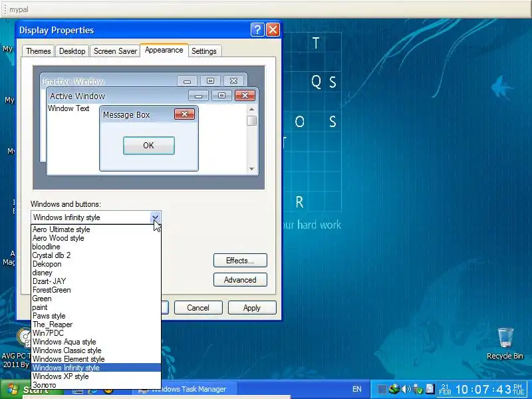Choose Windows Classic style
This screenshot has height=399, width=532.
click(x=96, y=350)
